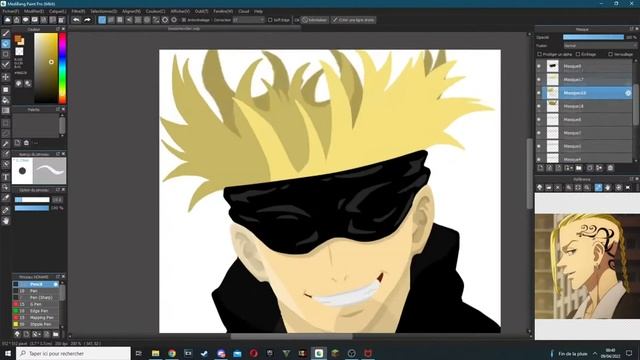Add a new palette color icon

click(x=17, y=142)
